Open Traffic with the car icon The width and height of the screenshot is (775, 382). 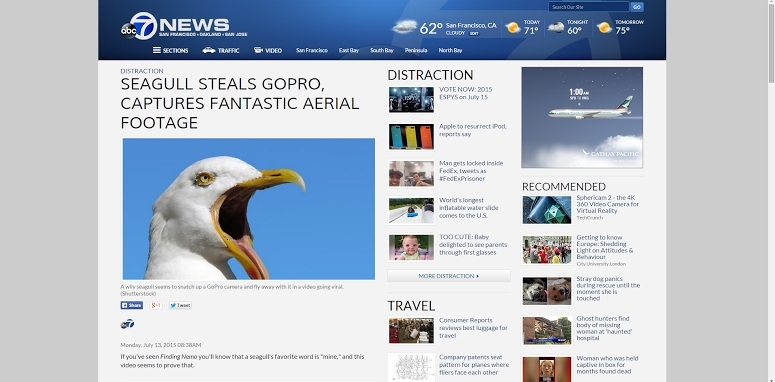pos(220,50)
